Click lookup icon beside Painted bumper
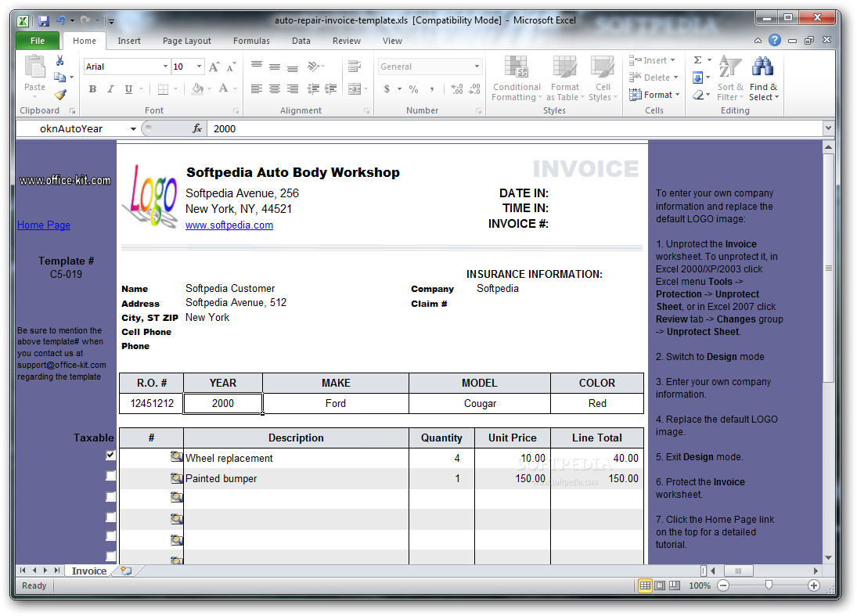The width and height of the screenshot is (857, 616). 177,478
